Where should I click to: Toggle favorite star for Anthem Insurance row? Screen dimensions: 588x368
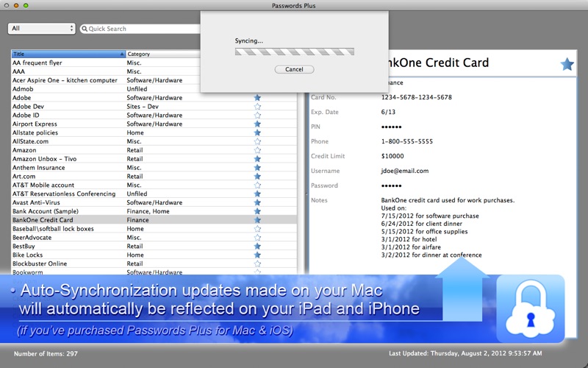click(257, 168)
